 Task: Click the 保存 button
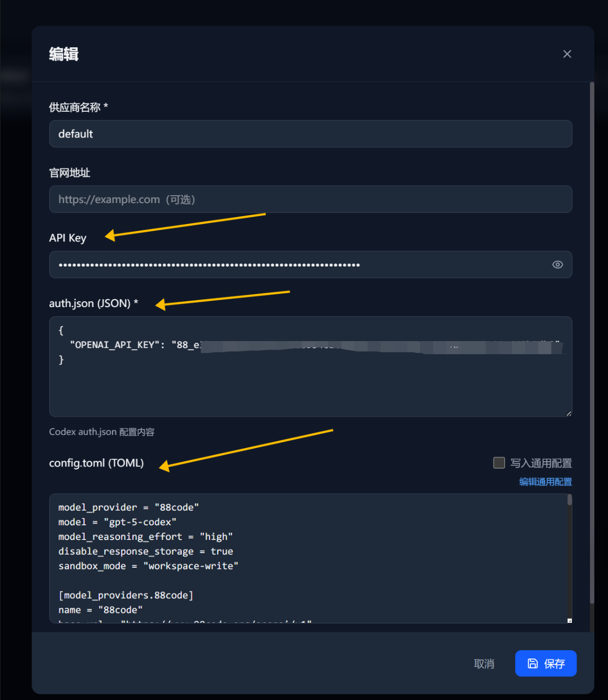tap(546, 663)
